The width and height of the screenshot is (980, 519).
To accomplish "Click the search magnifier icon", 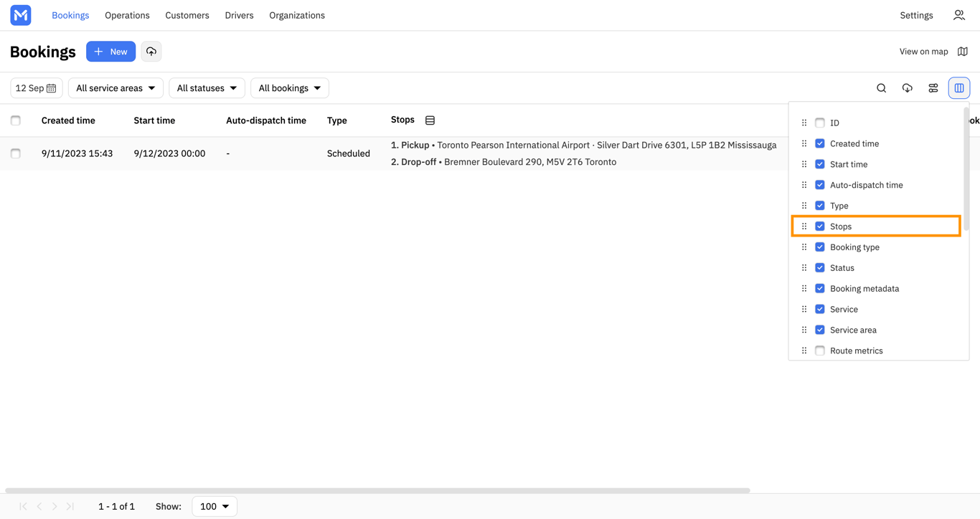I will 882,88.
